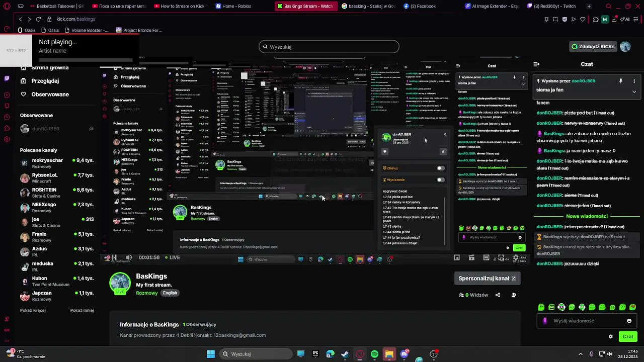Viewport: 644px width, 362px height.
Task: Open a new browser tab with the plus icon
Action: point(589,6)
